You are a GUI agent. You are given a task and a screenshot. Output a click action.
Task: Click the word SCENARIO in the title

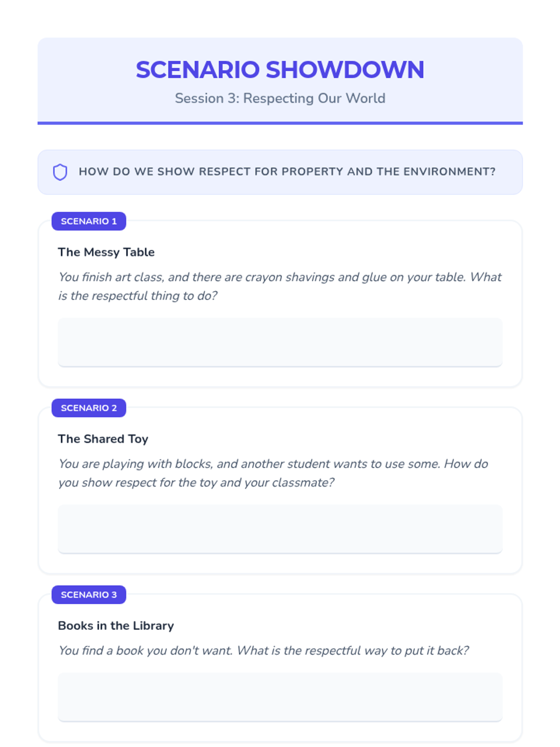click(x=197, y=70)
